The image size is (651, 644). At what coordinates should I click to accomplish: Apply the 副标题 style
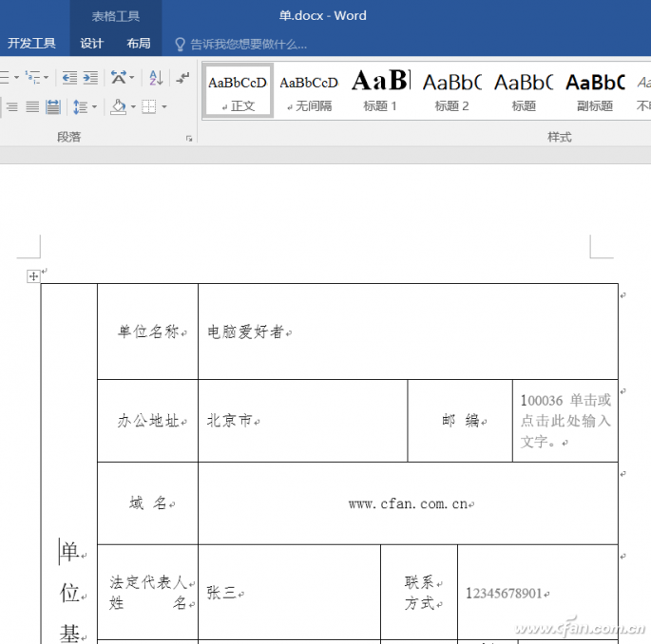pos(595,91)
